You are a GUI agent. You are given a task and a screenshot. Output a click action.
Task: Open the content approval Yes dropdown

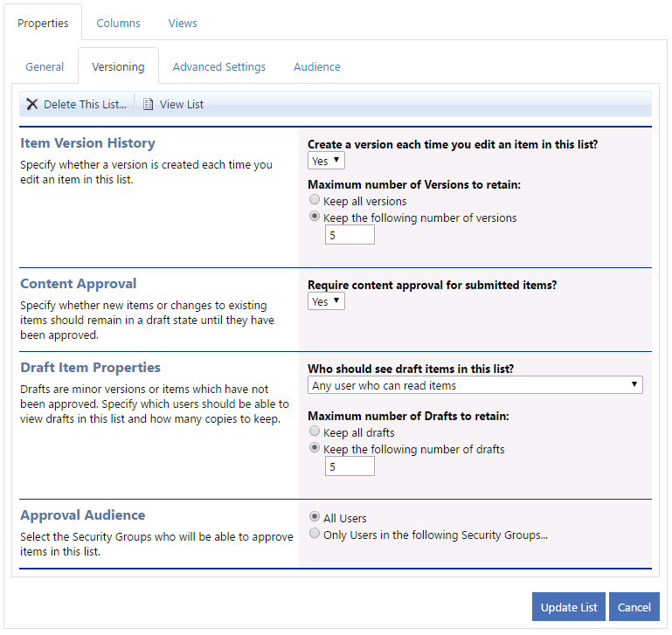click(x=326, y=301)
